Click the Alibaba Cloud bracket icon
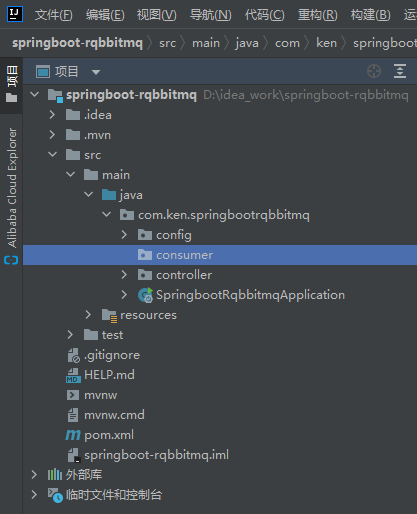This screenshot has height=514, width=417. point(11,260)
